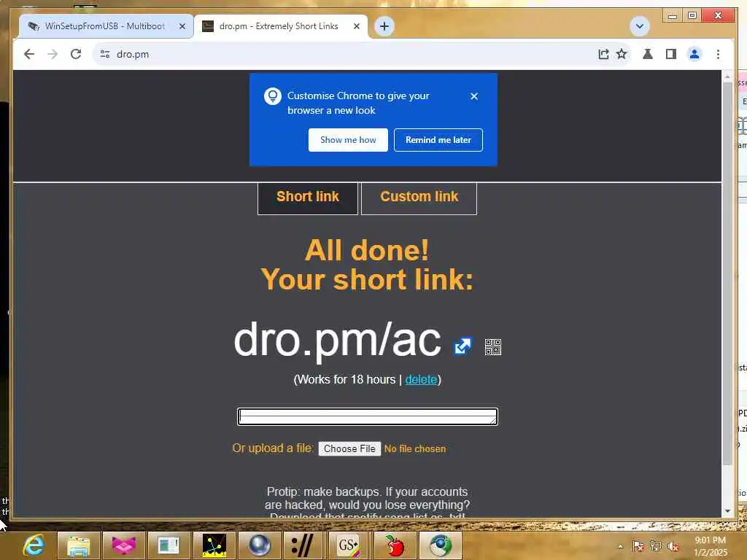Open Chrome three-dot menu
This screenshot has height=560, width=747.
pos(718,54)
